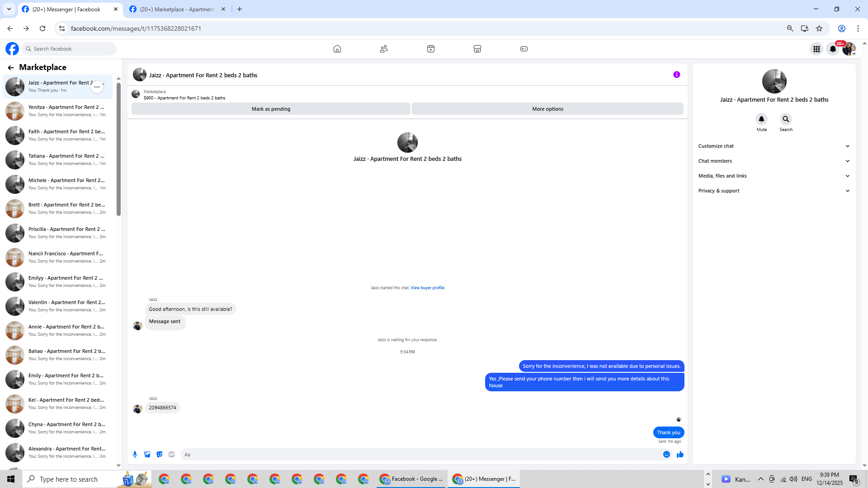Send a thumbs-up like
This screenshot has height=488, width=868.
(x=680, y=455)
